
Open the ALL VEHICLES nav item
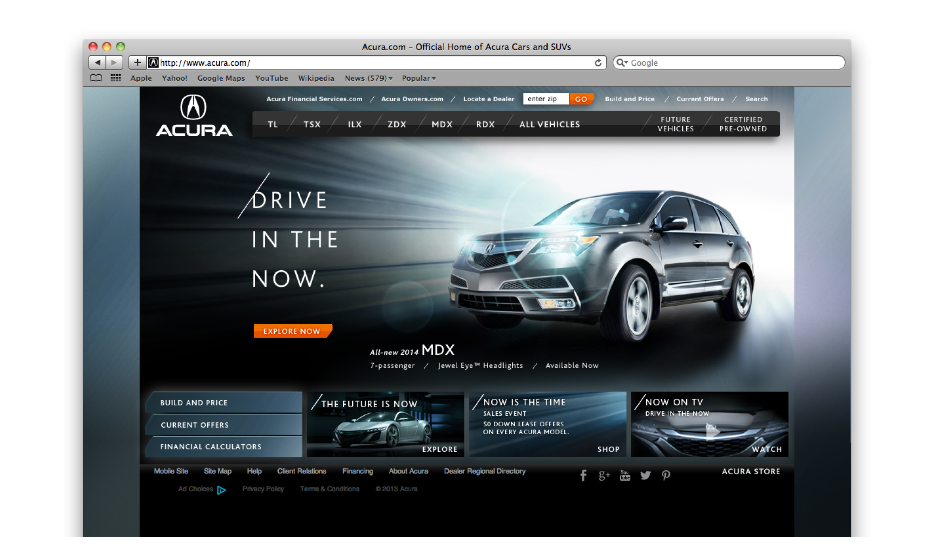(x=549, y=124)
